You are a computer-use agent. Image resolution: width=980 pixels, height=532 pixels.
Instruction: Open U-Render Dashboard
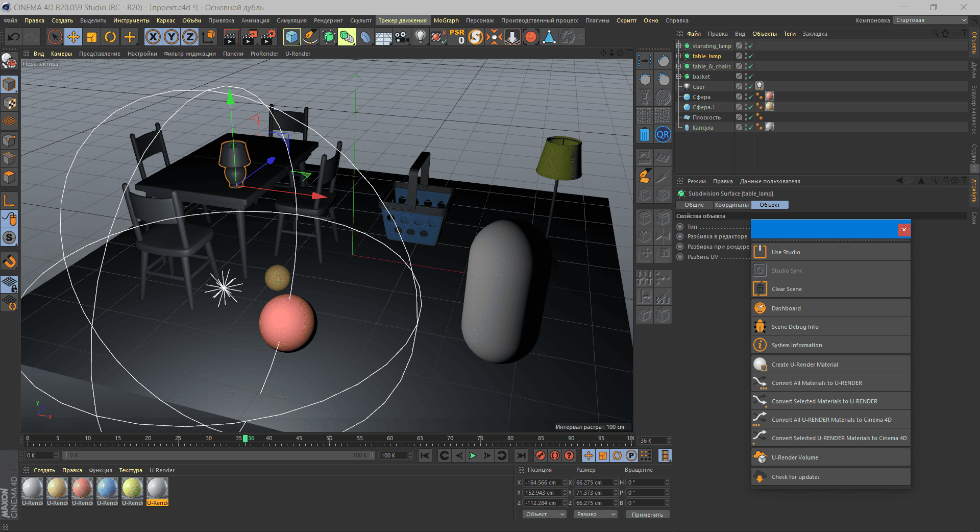[x=831, y=308]
